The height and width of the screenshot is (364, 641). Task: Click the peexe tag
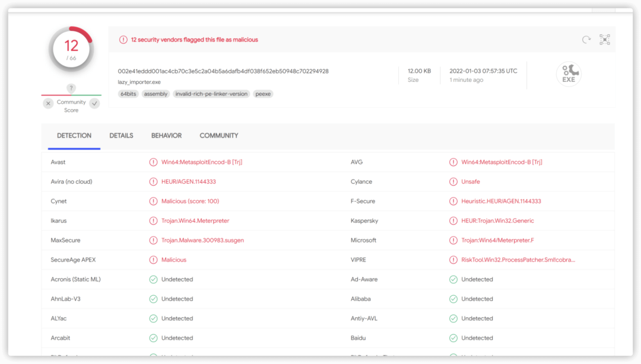pyautogui.click(x=263, y=94)
